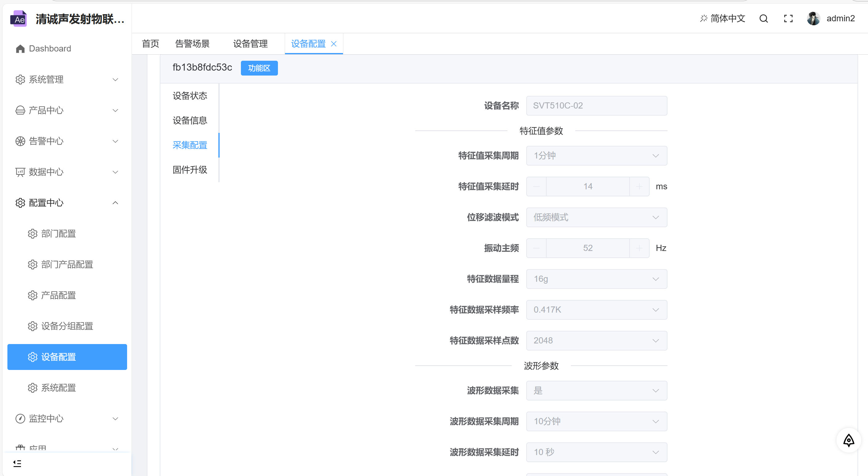
Task: Click plus stepper next to 振动主频 52
Action: (639, 248)
